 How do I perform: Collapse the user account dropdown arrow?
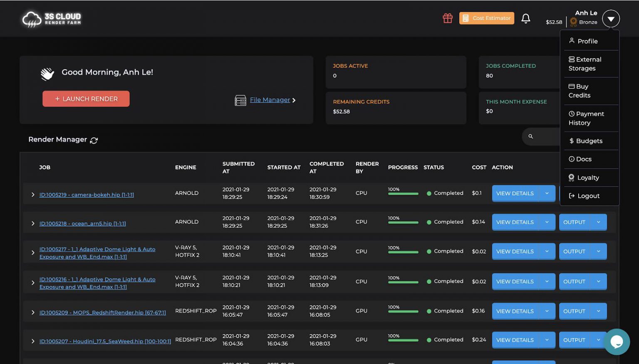point(611,19)
